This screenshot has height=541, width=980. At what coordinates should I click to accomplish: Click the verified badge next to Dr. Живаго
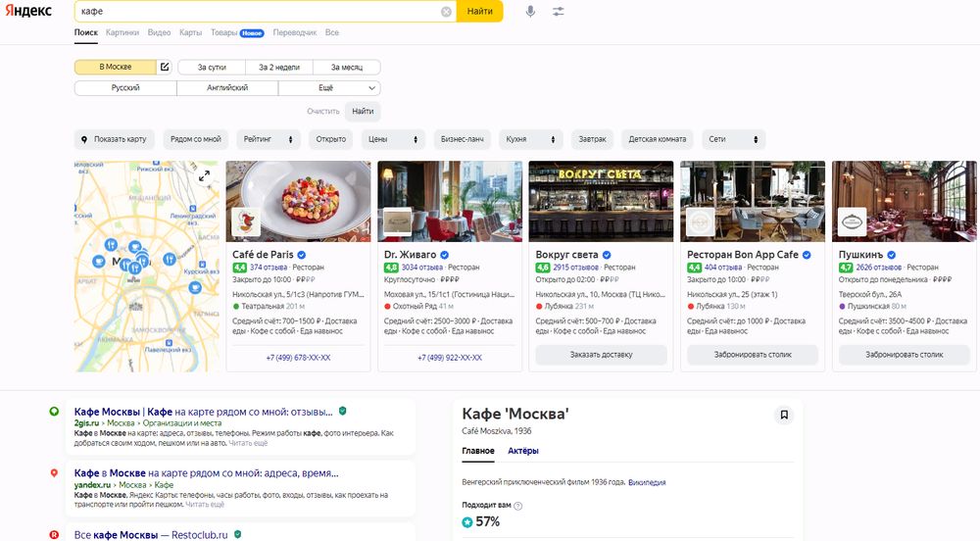[x=444, y=255]
